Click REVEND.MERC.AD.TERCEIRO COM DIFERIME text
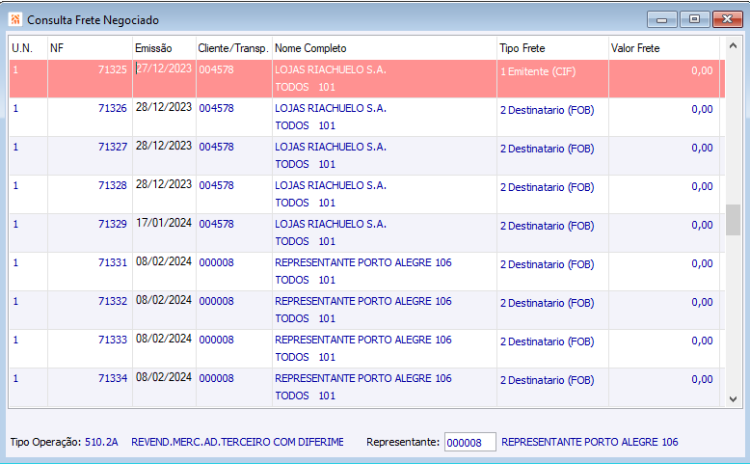The image size is (750, 464). pyautogui.click(x=237, y=442)
